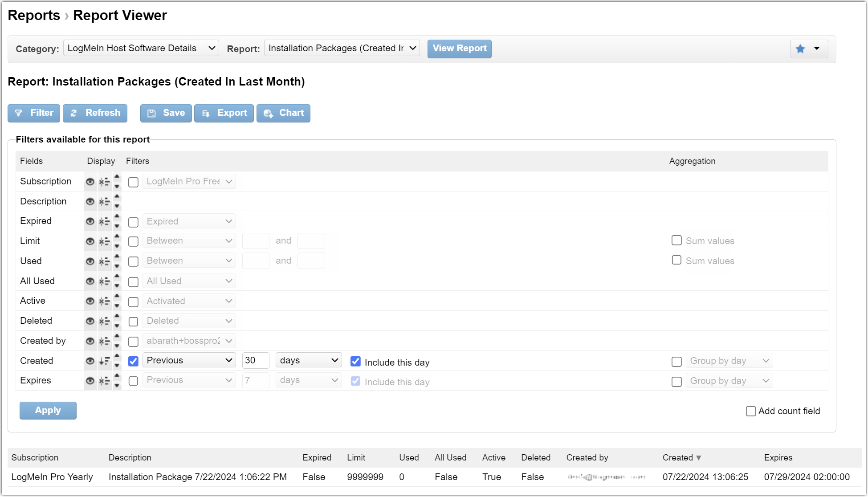The height and width of the screenshot is (497, 868).
Task: Enable the Active filter checkbox
Action: (133, 302)
